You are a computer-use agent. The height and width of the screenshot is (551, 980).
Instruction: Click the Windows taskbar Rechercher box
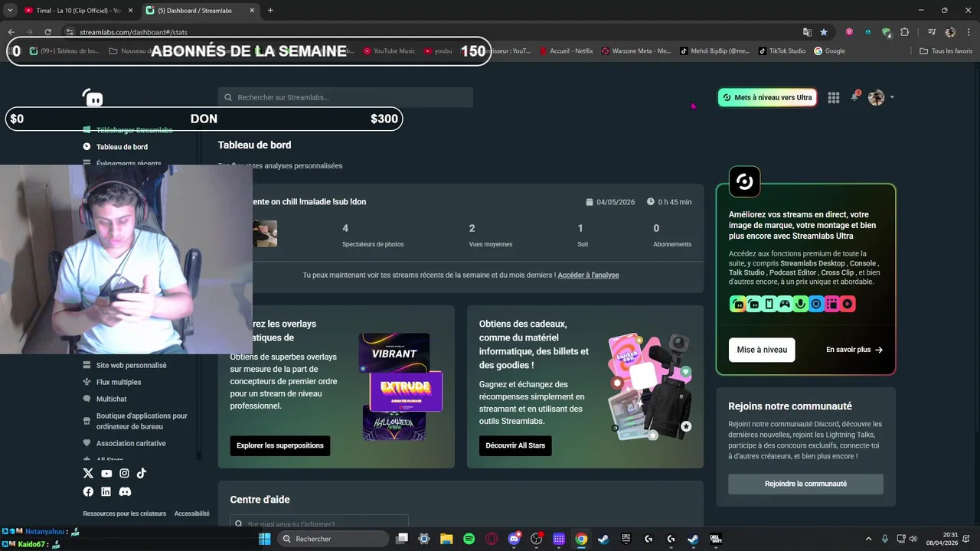(332, 539)
